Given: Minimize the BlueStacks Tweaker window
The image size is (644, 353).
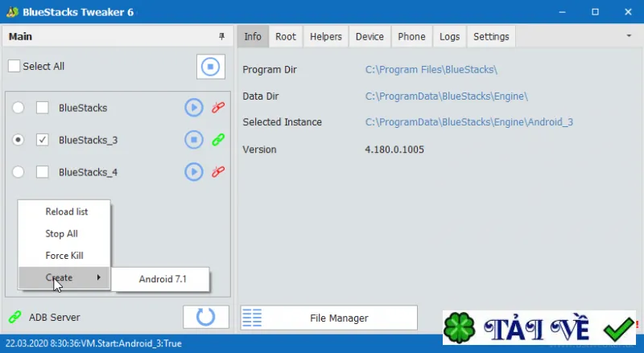Looking at the screenshot, I should pos(562,12).
